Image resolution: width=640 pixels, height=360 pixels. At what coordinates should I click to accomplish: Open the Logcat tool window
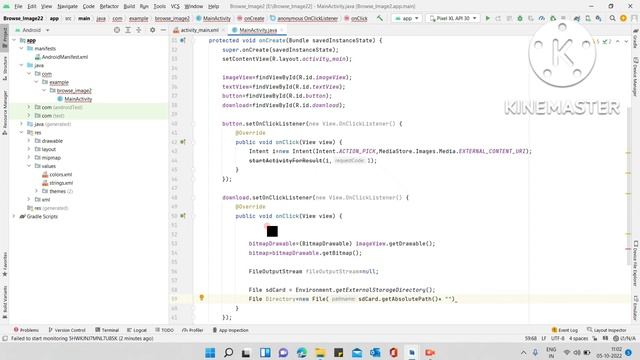[137, 330]
